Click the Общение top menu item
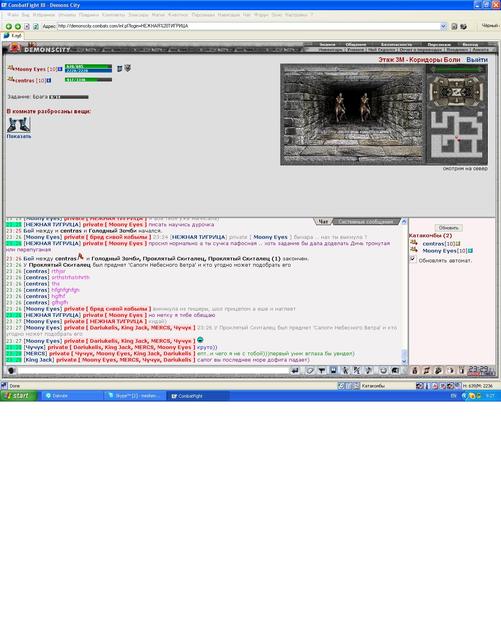 (356, 44)
